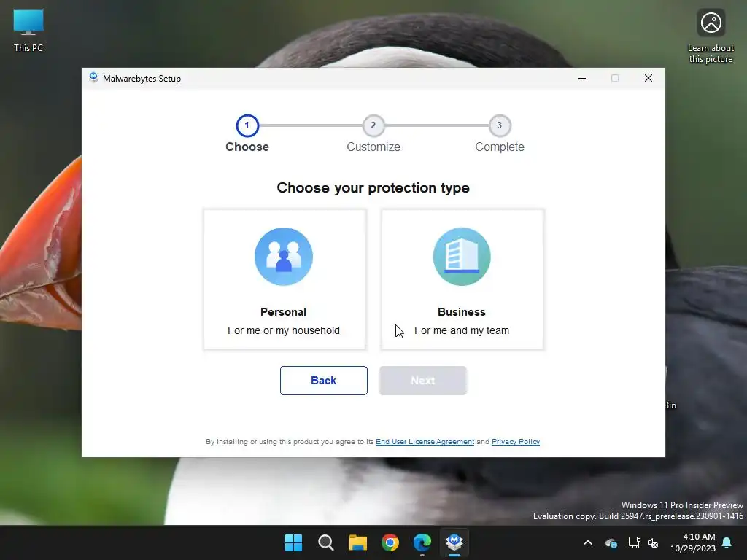Open the Privacy Policy link

tap(516, 441)
